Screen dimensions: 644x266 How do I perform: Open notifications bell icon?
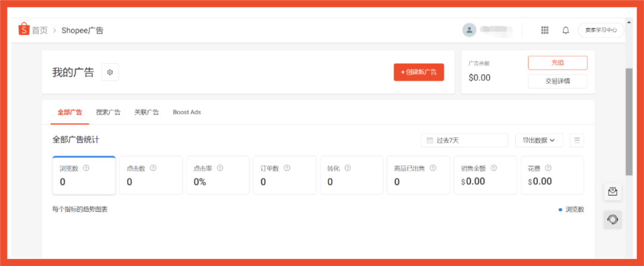[x=565, y=30]
